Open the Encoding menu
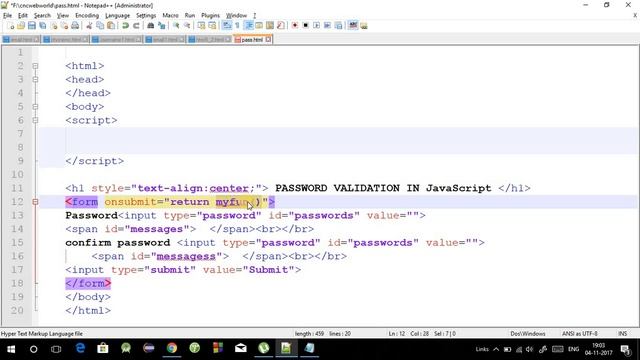 (87, 16)
